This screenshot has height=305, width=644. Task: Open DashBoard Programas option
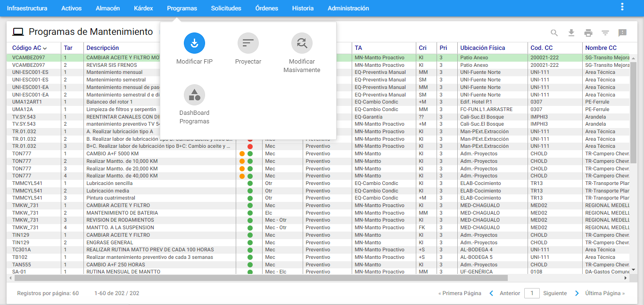pos(194,104)
